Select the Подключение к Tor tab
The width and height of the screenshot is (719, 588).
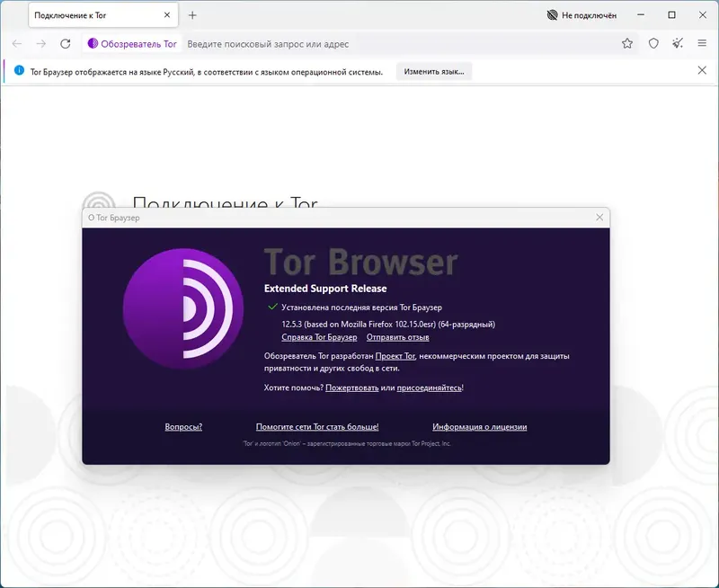(x=103, y=15)
